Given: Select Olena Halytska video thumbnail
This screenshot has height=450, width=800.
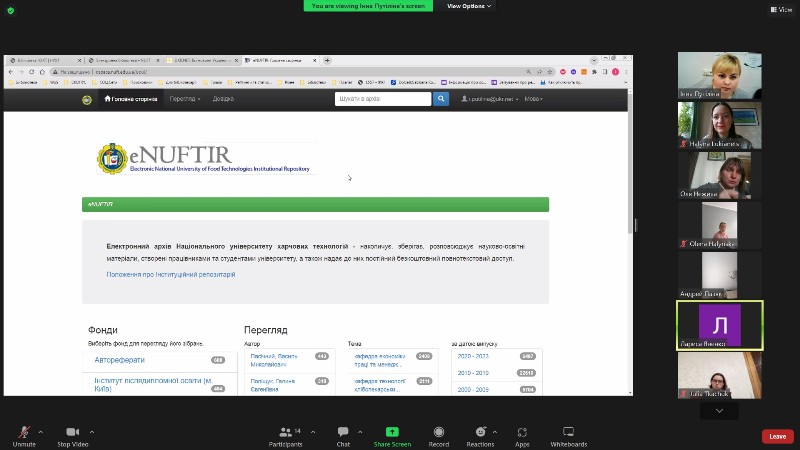Looking at the screenshot, I should coord(719,225).
